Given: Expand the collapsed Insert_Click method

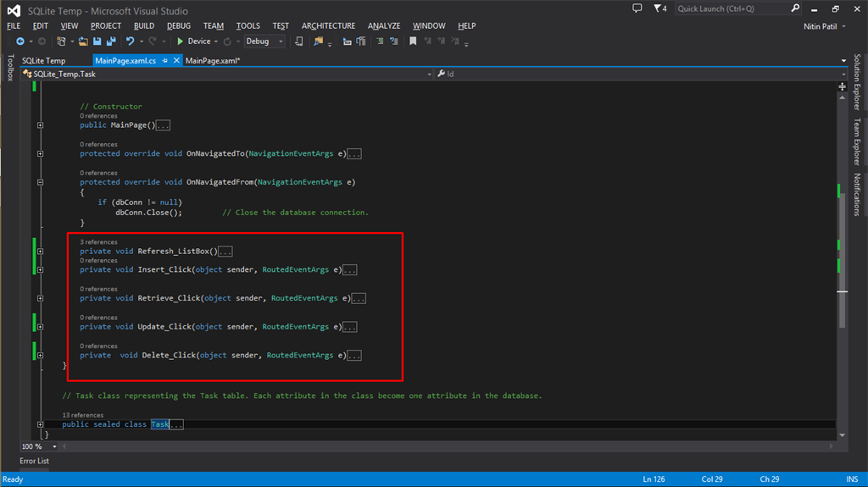Looking at the screenshot, I should pyautogui.click(x=40, y=270).
